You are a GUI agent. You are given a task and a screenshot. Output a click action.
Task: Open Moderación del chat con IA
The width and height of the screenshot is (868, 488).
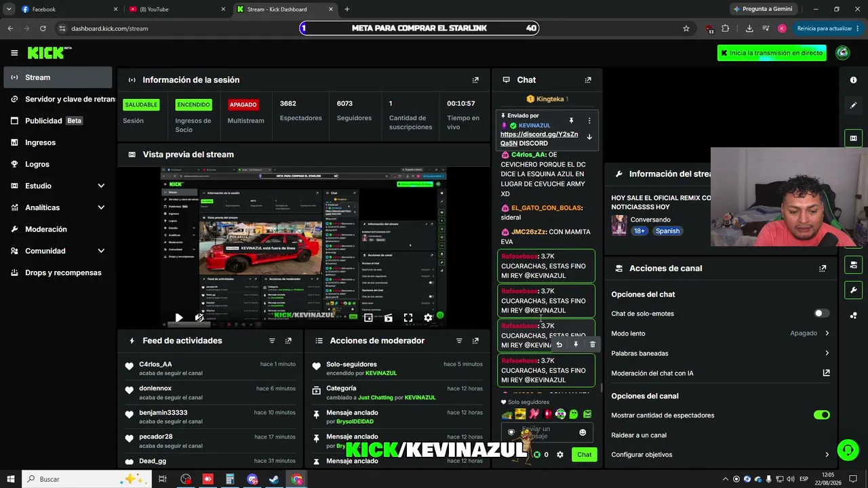(x=721, y=373)
